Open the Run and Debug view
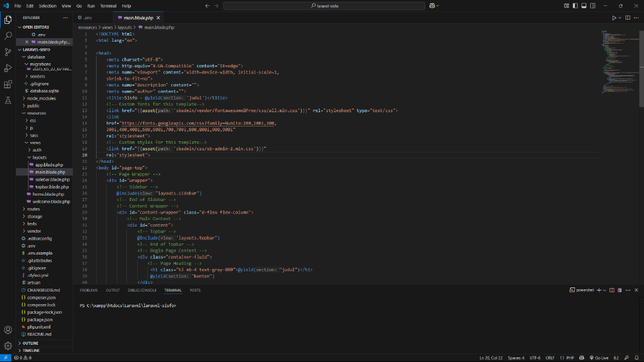The image size is (644, 362). point(8,68)
